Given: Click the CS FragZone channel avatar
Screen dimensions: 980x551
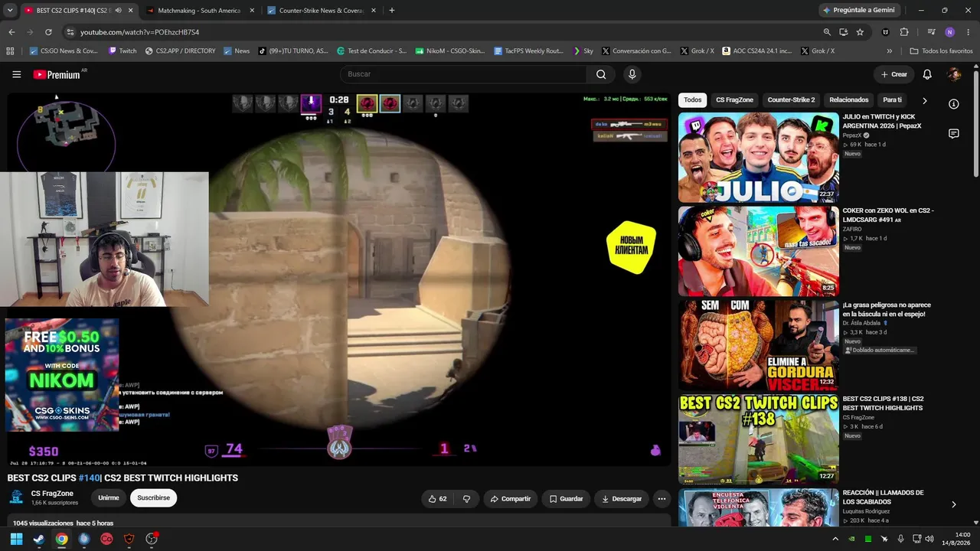Looking at the screenshot, I should (16, 497).
